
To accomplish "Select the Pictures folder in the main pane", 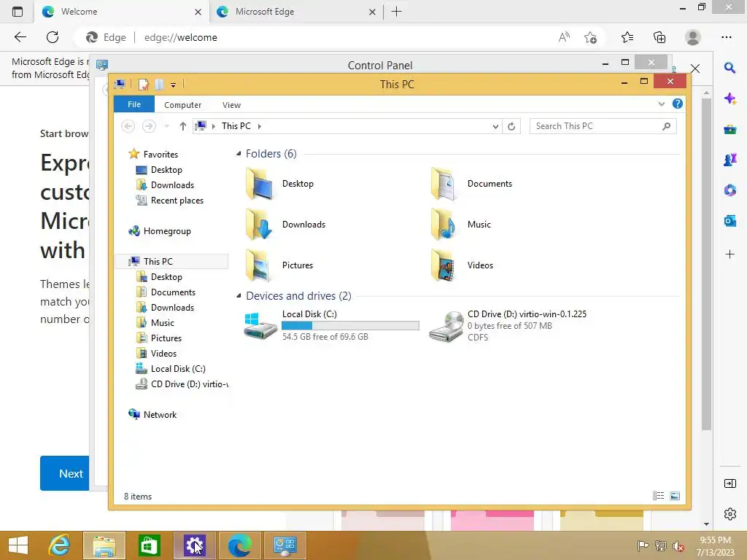I will click(x=279, y=265).
